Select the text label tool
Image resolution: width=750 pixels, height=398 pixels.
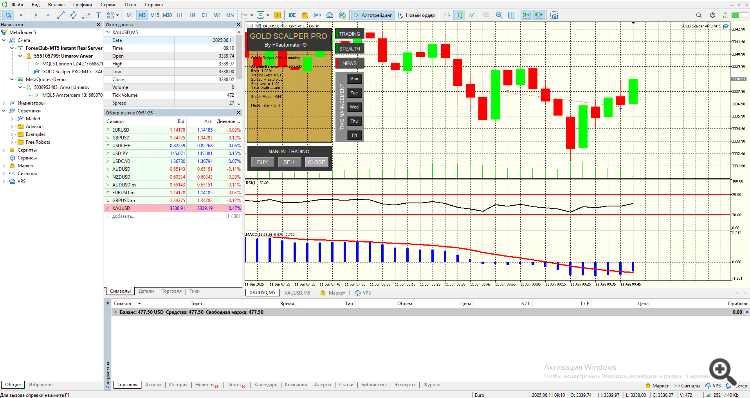tap(99, 15)
